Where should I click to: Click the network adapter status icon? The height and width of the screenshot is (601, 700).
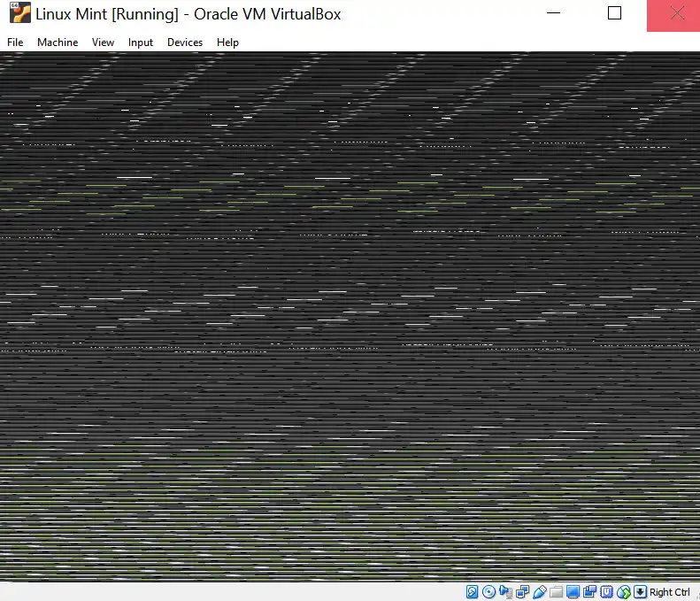tap(522, 592)
